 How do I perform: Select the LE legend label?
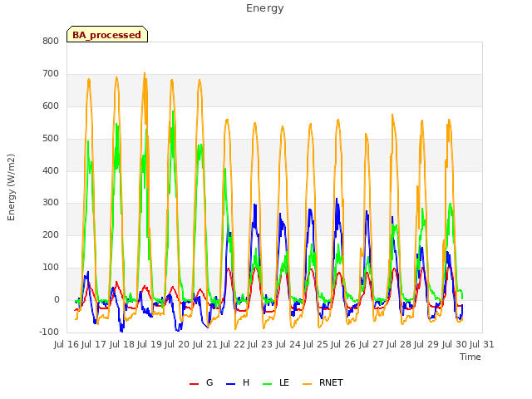coord(284,382)
